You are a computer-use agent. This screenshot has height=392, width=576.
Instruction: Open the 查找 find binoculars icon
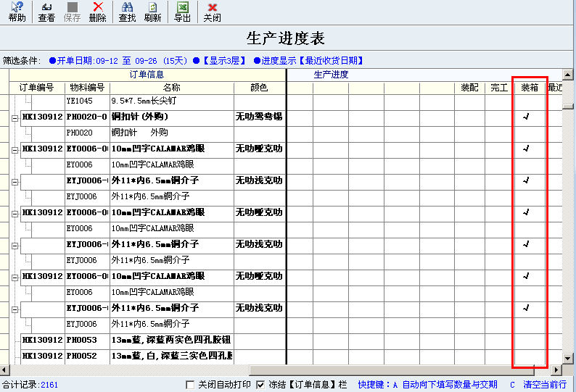pos(127,12)
